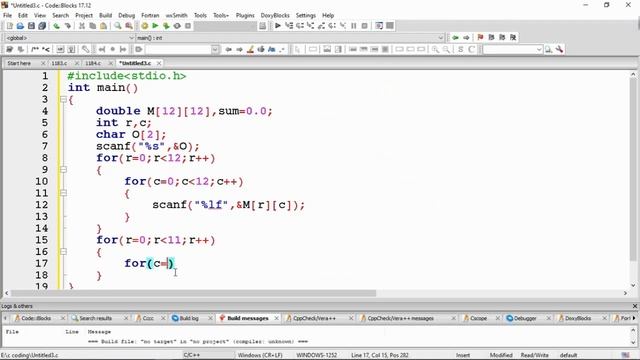Click the Previous bookmark icon

point(491,38)
